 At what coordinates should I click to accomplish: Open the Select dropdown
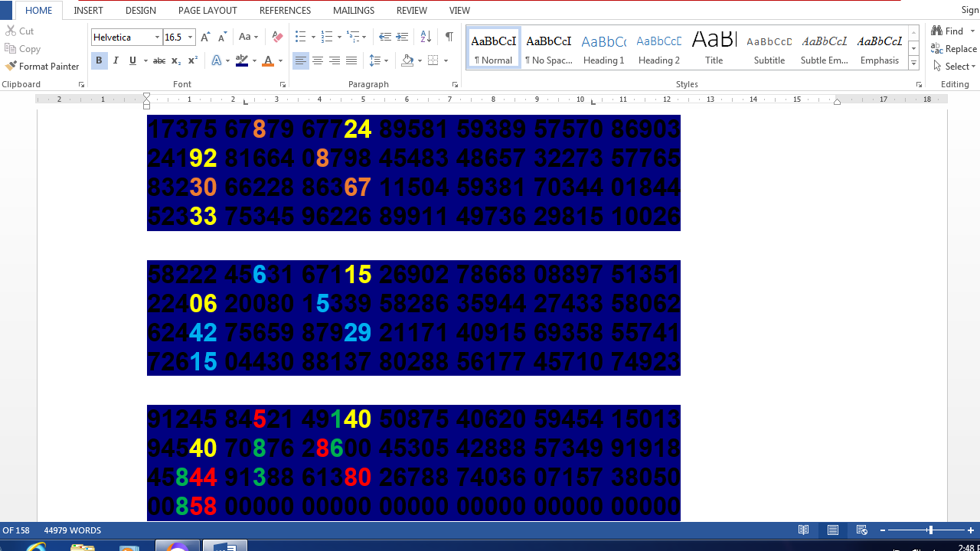pos(954,67)
